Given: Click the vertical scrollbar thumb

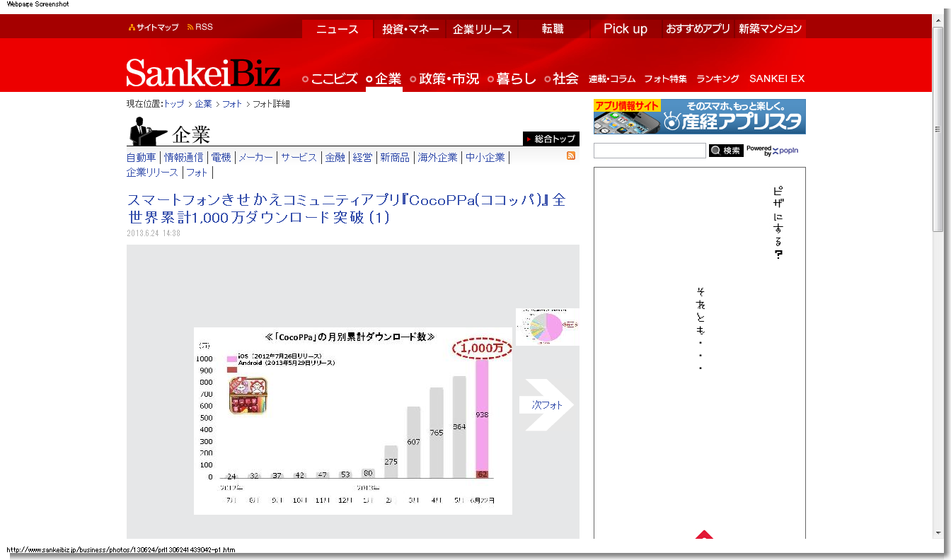Looking at the screenshot, I should (x=938, y=129).
